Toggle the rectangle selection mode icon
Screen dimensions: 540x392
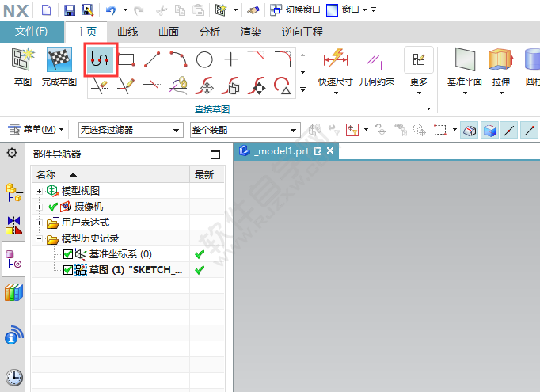click(x=440, y=130)
